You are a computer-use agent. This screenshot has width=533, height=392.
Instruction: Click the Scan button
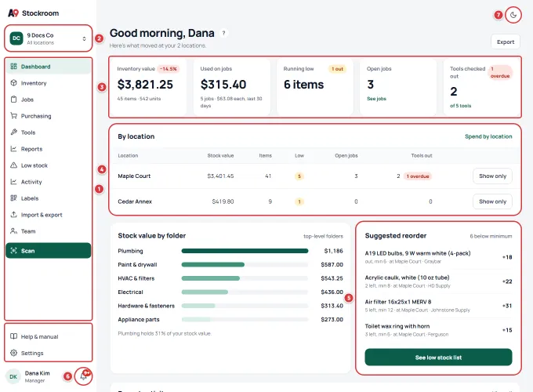[49, 251]
